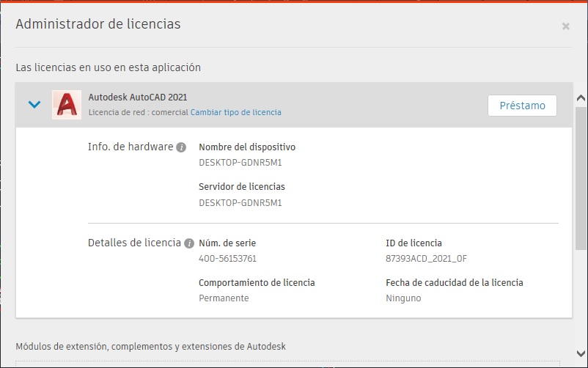
Task: Click the AutoCAD red A logo icon
Action: (x=67, y=105)
